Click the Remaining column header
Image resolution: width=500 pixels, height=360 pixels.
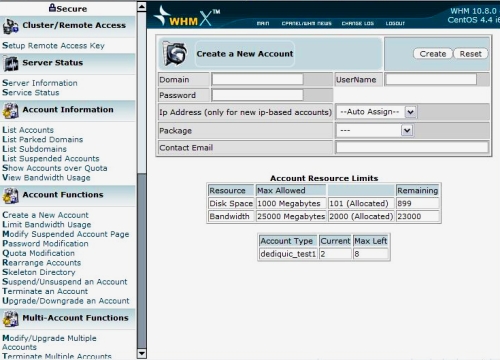pos(417,190)
